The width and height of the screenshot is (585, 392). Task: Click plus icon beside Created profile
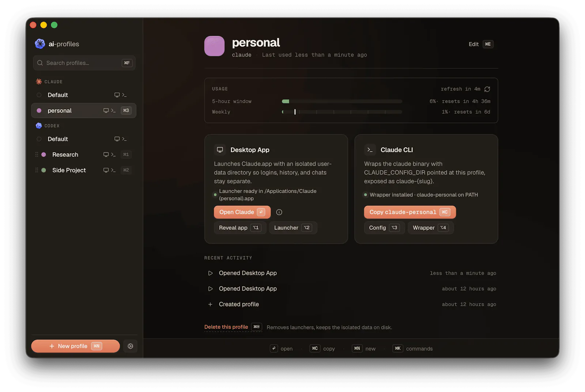210,304
